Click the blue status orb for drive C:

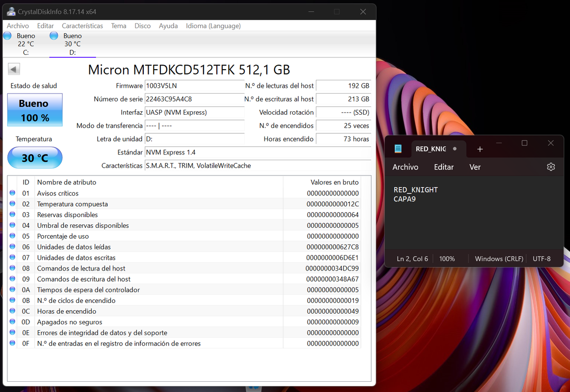pyautogui.click(x=7, y=36)
